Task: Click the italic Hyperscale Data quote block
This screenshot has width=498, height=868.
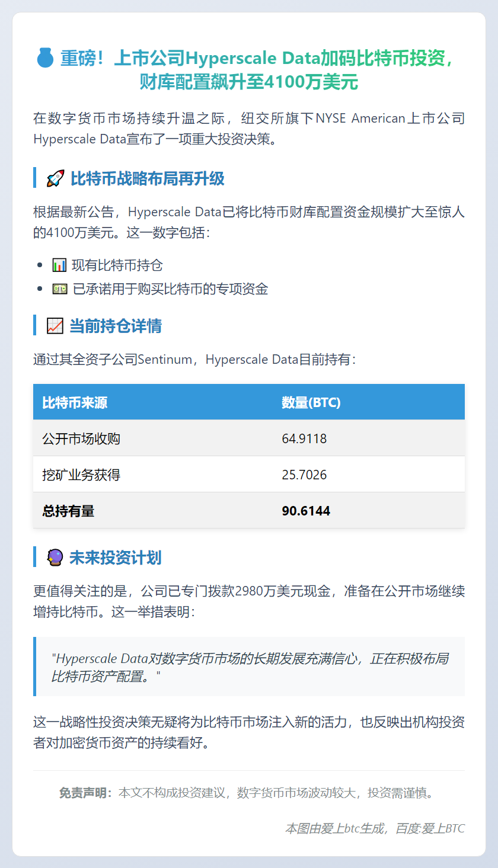Action: (249, 667)
